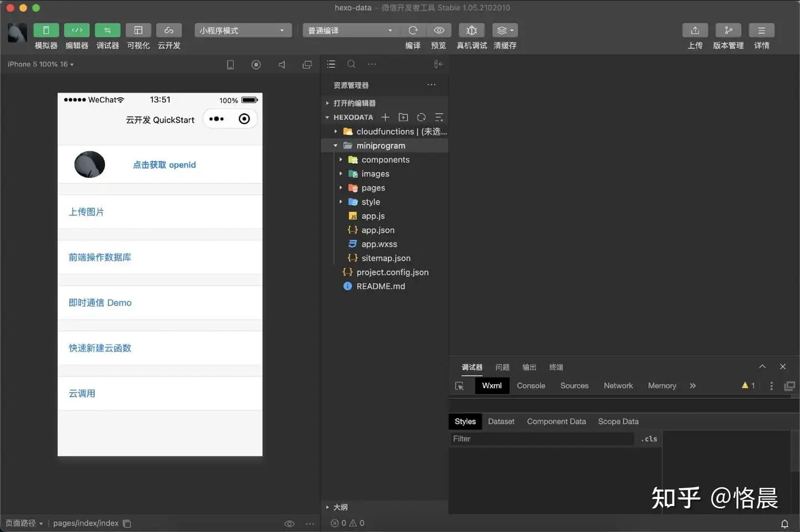Click mini program capsule close target button
Screen dimensions: 800x532
tap(244, 119)
